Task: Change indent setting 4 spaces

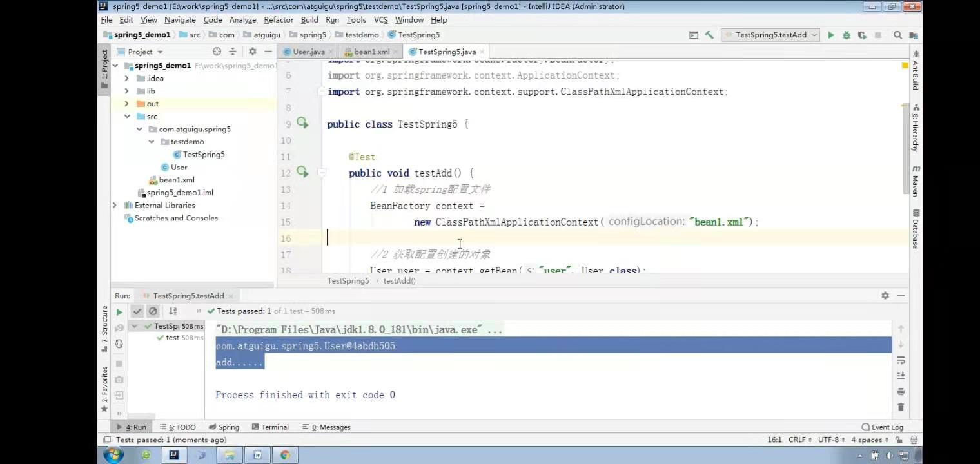Action: tap(870, 440)
